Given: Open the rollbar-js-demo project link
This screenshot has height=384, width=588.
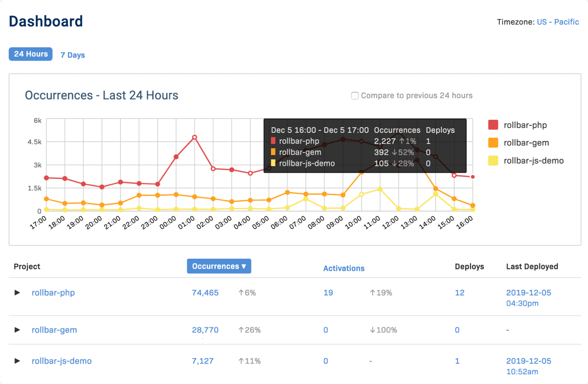Looking at the screenshot, I should (61, 361).
